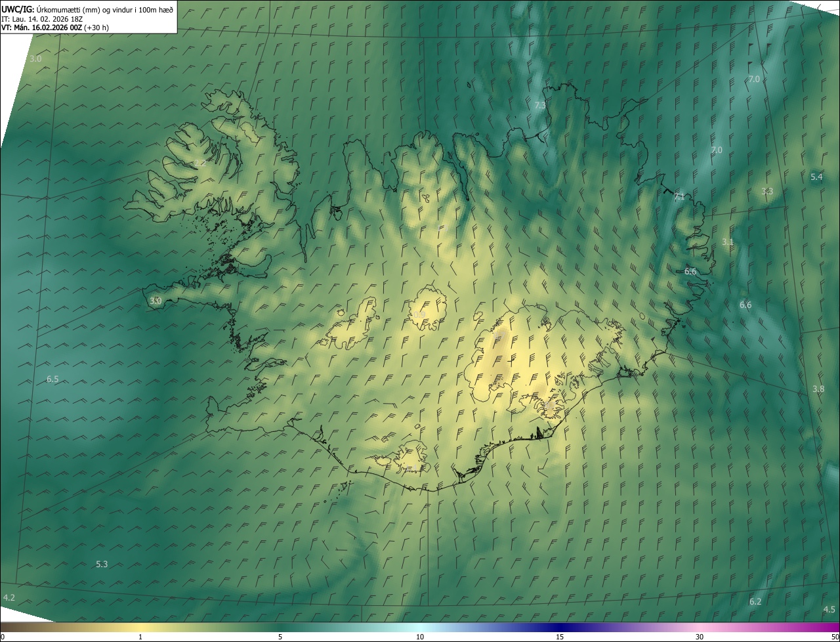Click the 5.3 value label
The height and width of the screenshot is (642, 840).
102,564
